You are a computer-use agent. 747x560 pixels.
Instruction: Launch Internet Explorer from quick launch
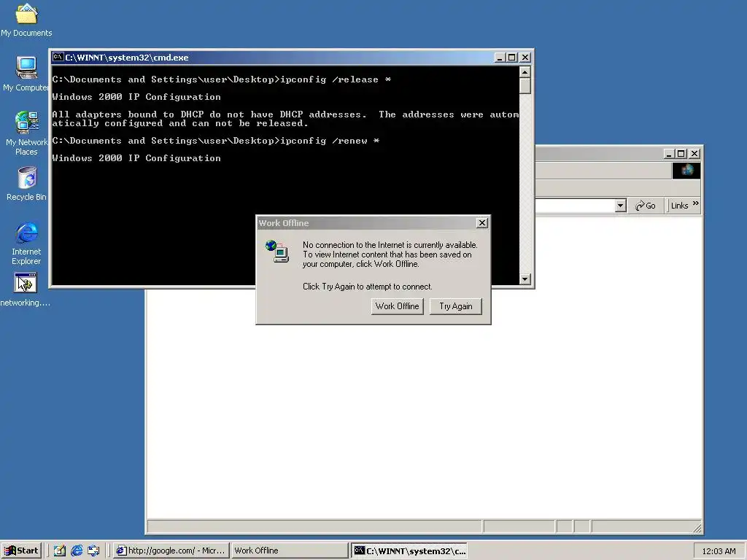pos(77,551)
